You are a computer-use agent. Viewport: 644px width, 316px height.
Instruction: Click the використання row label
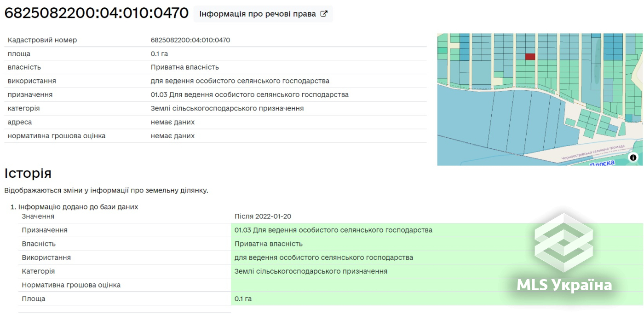point(32,81)
